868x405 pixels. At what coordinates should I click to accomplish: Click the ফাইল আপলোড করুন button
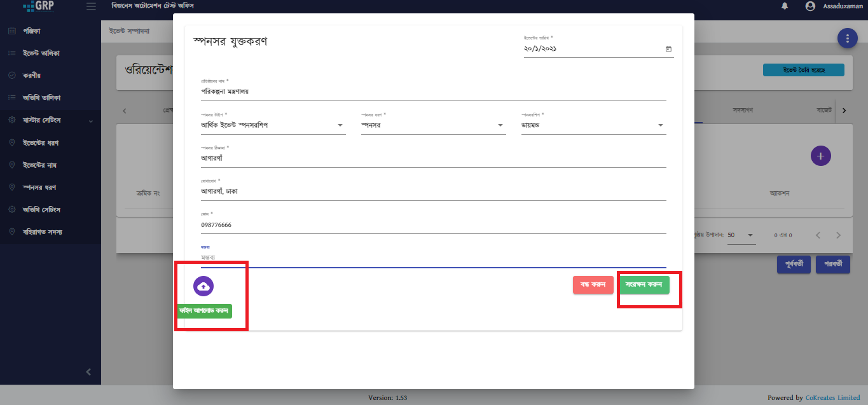pyautogui.click(x=205, y=311)
